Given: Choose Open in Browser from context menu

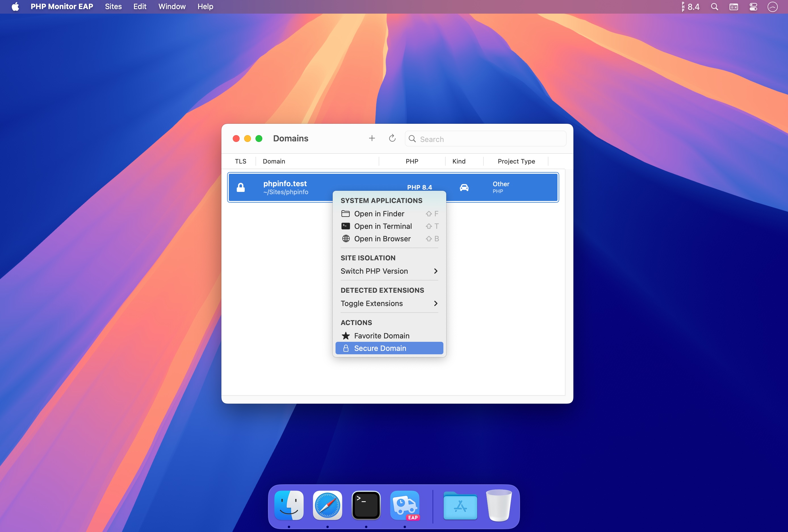Looking at the screenshot, I should 389,239.
